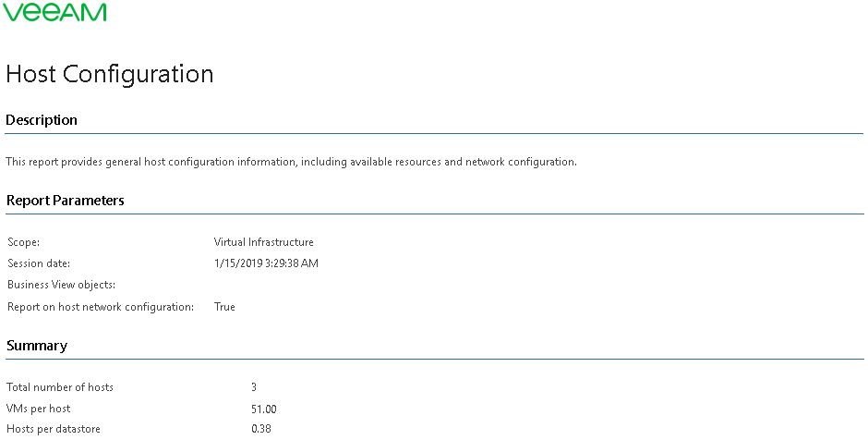The height and width of the screenshot is (440, 868).
Task: Click Report on host network configuration label
Action: 101,307
